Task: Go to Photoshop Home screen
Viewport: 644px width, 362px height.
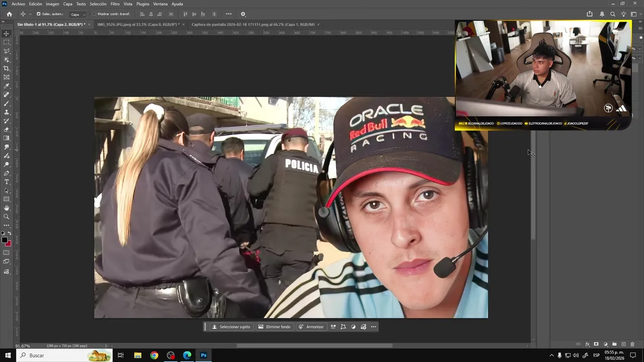Action: click(x=9, y=14)
